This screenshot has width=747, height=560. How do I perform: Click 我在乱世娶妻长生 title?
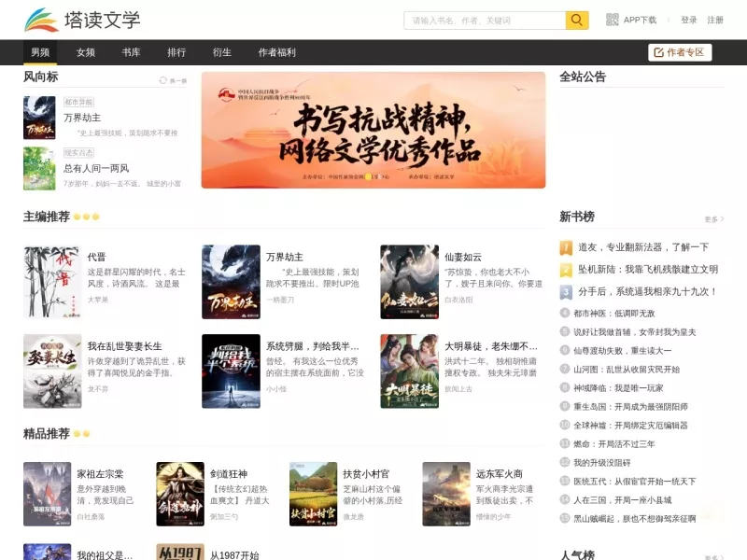point(125,346)
